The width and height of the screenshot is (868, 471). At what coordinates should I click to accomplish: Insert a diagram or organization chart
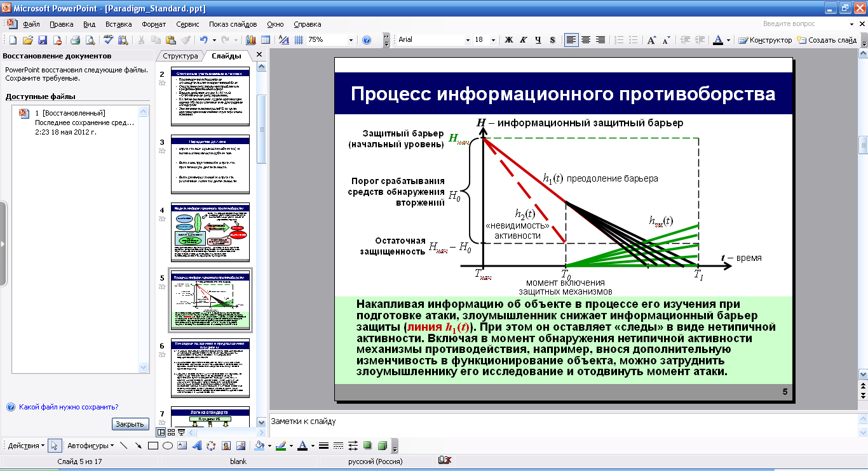(211, 445)
